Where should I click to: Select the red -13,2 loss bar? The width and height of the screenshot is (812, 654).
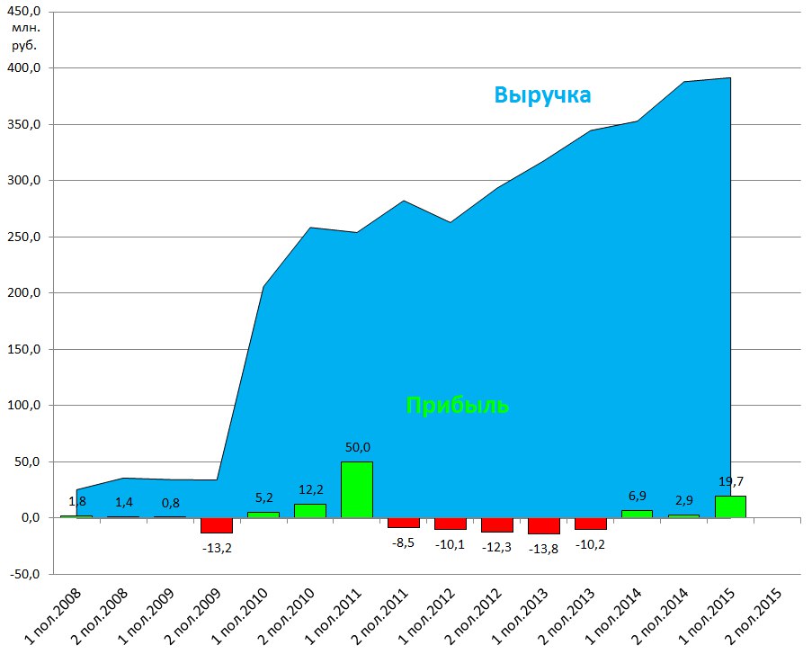pos(216,525)
